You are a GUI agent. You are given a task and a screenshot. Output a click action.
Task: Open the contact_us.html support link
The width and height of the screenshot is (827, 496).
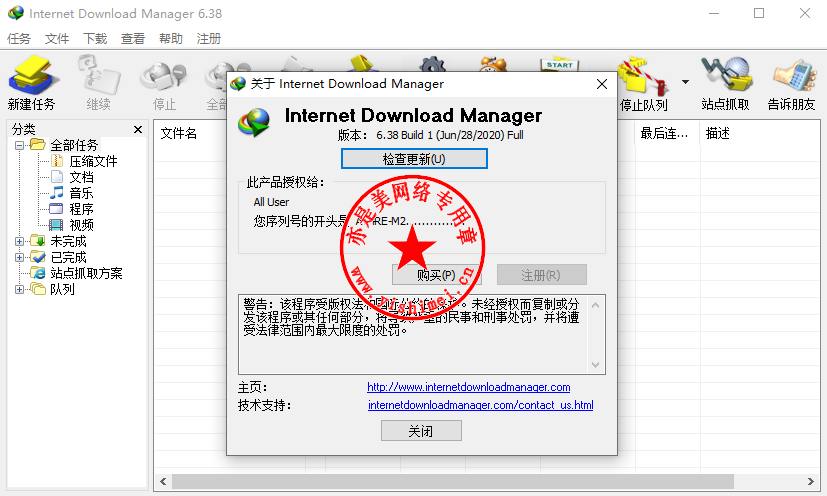(480, 405)
